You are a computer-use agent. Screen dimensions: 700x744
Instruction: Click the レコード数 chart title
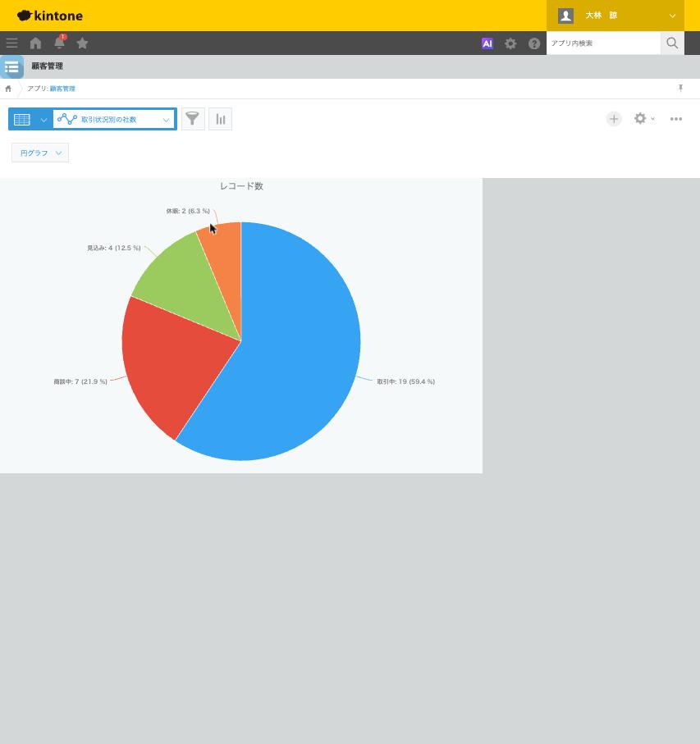pyautogui.click(x=241, y=186)
